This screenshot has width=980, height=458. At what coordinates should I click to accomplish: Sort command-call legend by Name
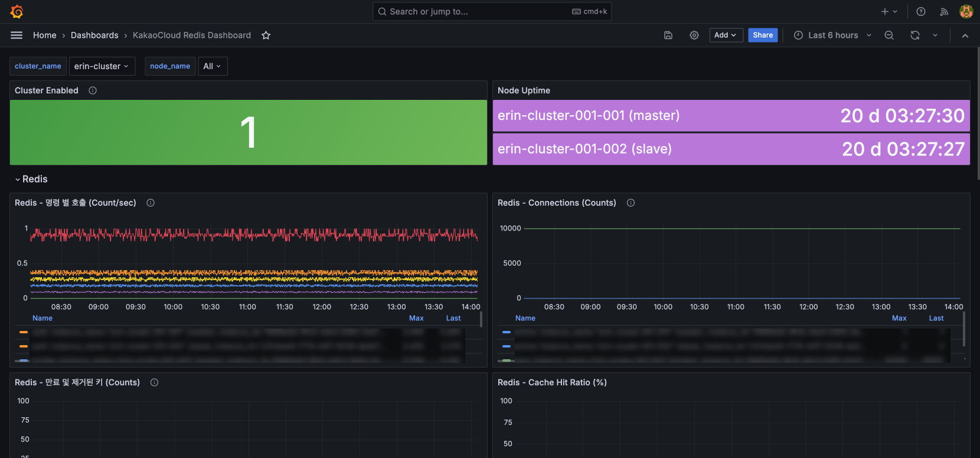coord(43,318)
